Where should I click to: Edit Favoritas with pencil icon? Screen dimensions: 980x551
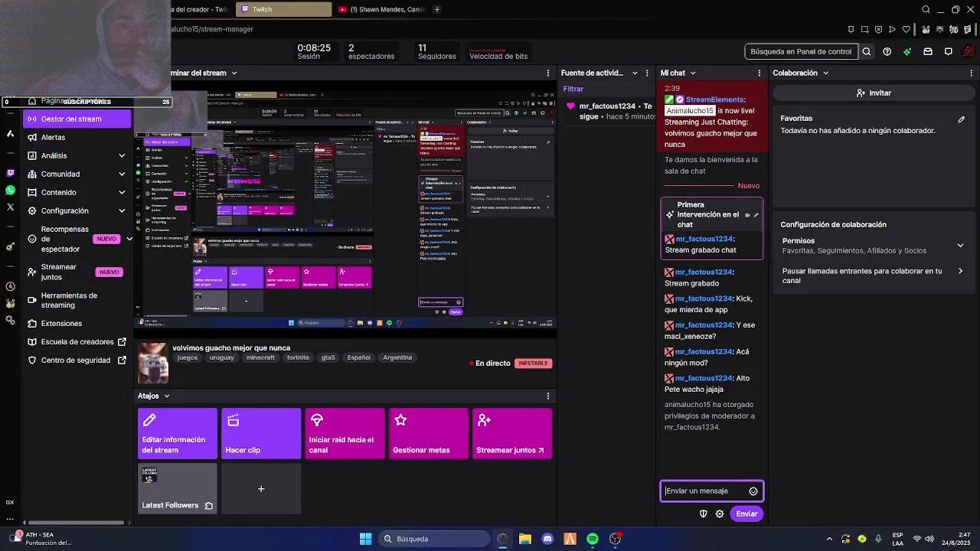tap(962, 119)
